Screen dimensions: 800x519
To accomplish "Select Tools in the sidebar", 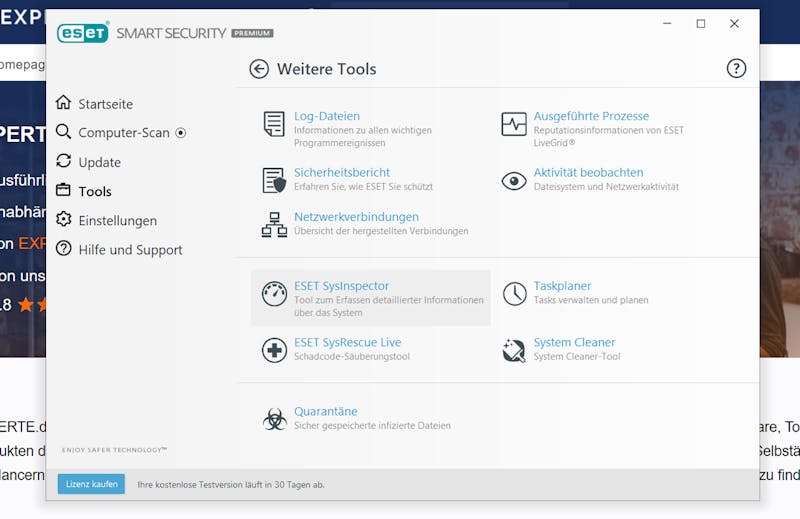I will [95, 191].
